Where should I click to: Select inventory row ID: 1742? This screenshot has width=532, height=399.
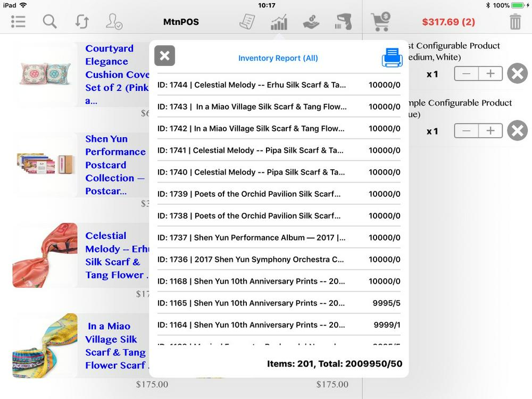(279, 128)
